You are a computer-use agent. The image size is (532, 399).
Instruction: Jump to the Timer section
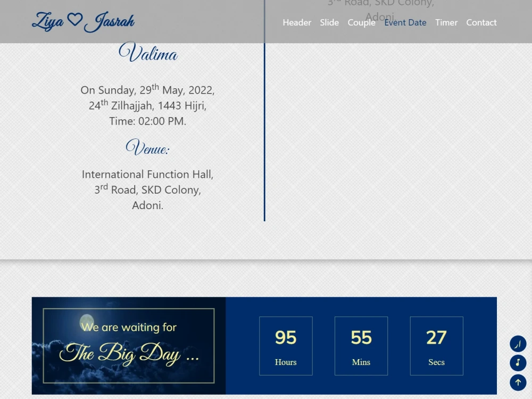point(446,22)
